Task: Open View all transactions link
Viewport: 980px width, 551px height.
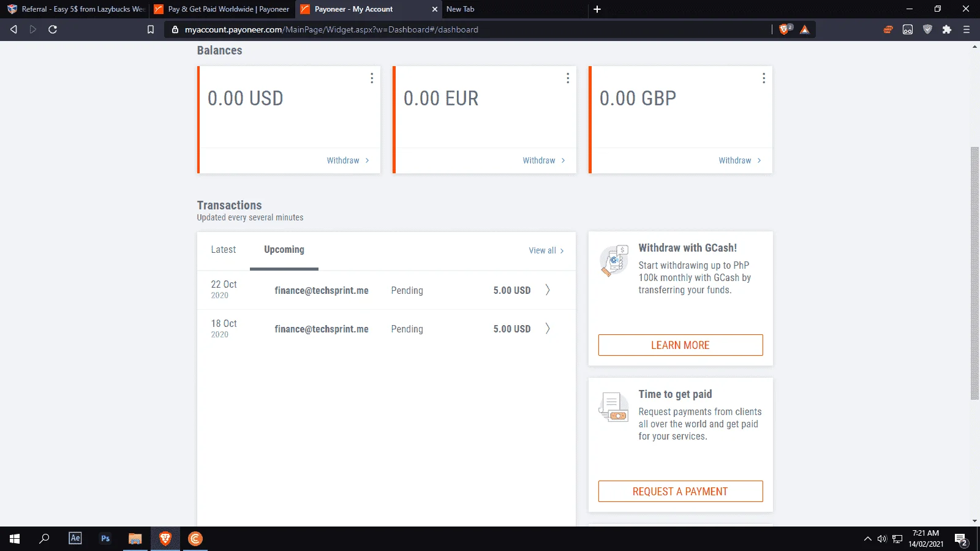Action: (x=546, y=250)
